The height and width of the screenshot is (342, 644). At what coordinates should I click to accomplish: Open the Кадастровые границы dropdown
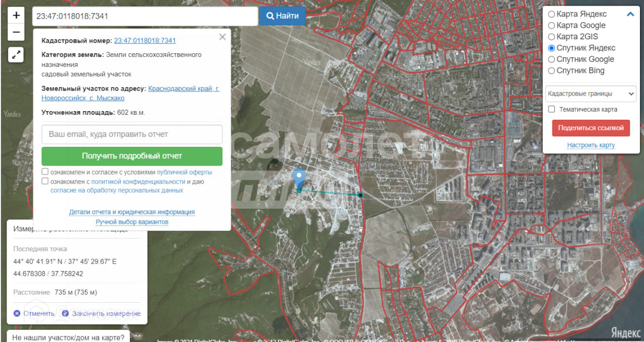click(x=591, y=94)
